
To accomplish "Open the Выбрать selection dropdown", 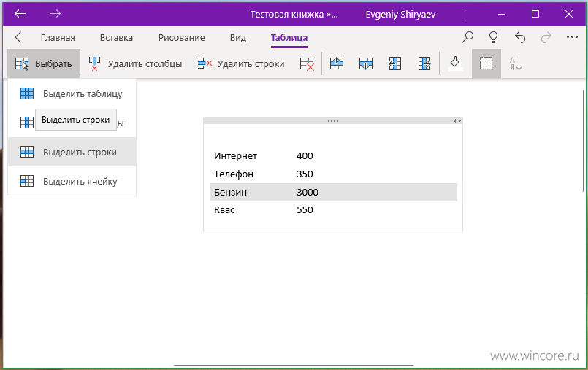I will coord(44,63).
